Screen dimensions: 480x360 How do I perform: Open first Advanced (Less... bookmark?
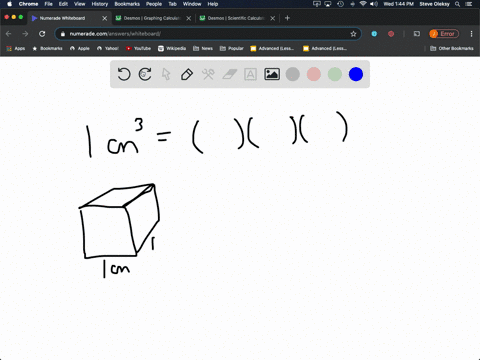click(x=272, y=48)
